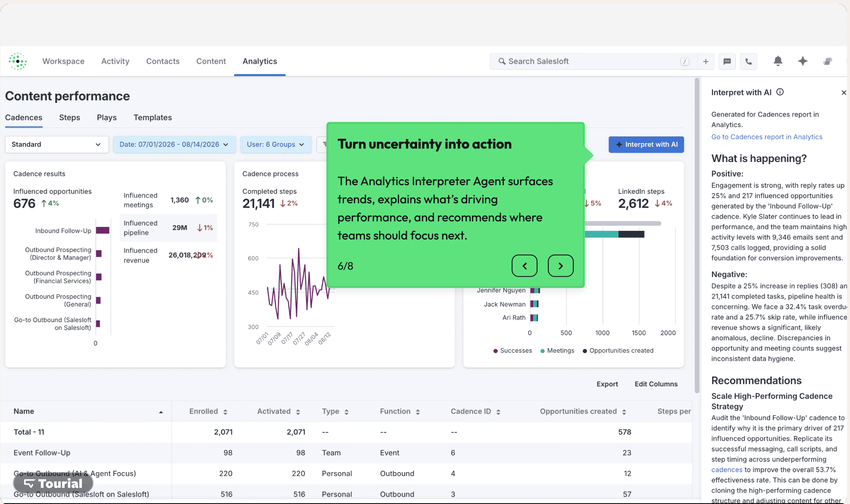Click Influenced opportunities 676 value
This screenshot has height=504, width=850.
[25, 203]
